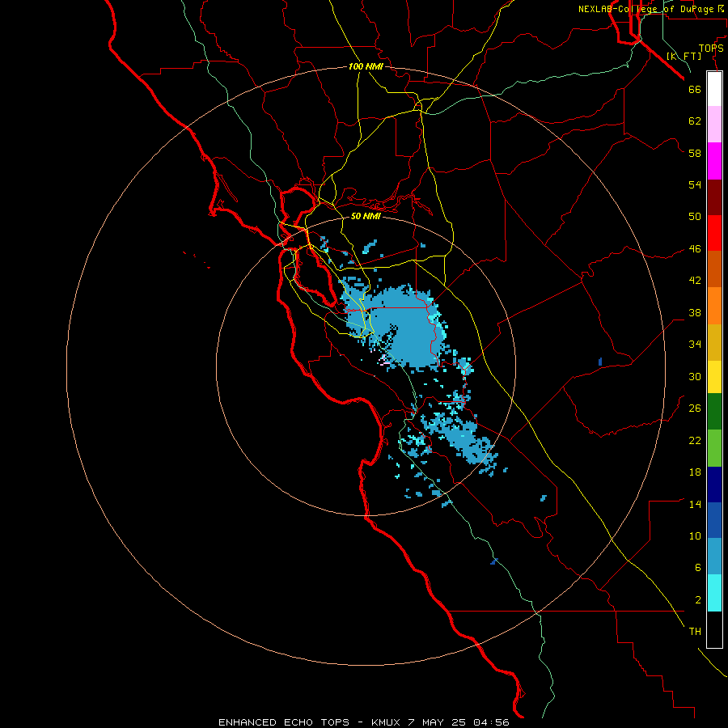The width and height of the screenshot is (728, 728).
Task: Click the cyan legend swatch
Action: coord(714,593)
